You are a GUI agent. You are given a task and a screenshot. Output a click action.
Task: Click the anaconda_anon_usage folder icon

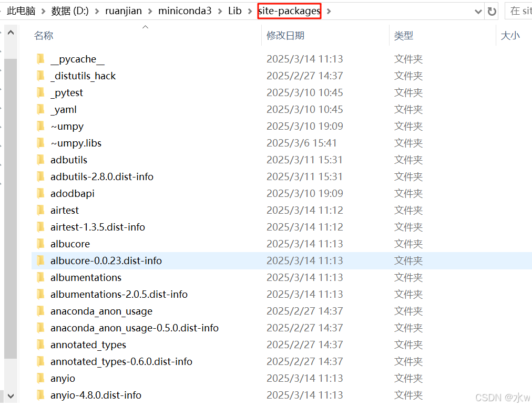point(40,311)
